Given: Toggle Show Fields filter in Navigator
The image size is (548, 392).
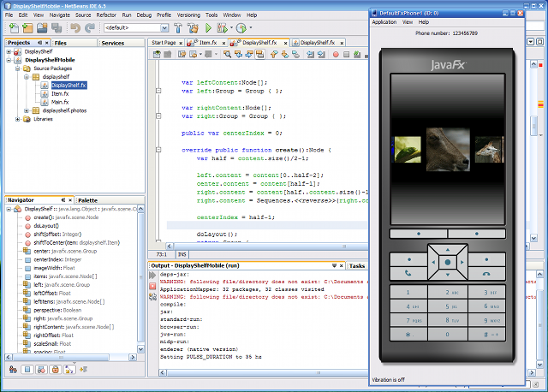Looking at the screenshot, I should click(x=27, y=369).
